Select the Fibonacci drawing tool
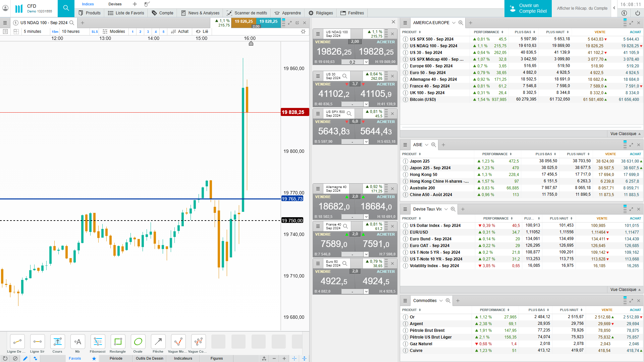This screenshot has height=362, width=644. (98, 342)
